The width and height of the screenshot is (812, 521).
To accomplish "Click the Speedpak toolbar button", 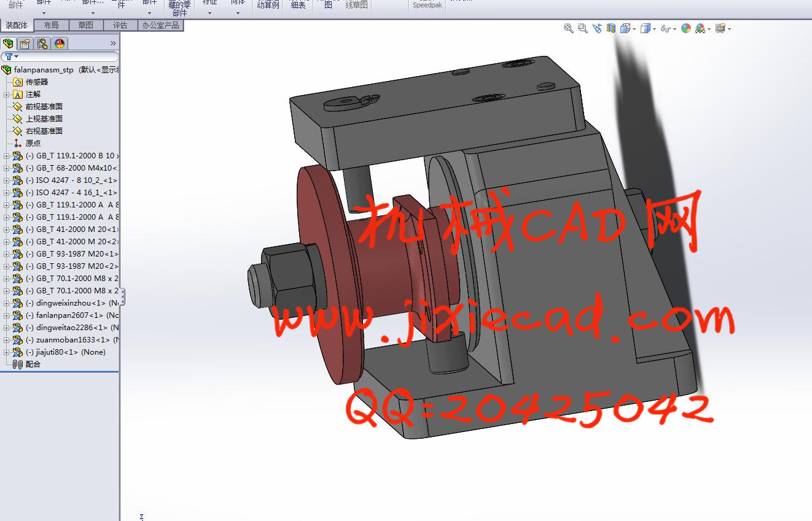I will tap(427, 6).
